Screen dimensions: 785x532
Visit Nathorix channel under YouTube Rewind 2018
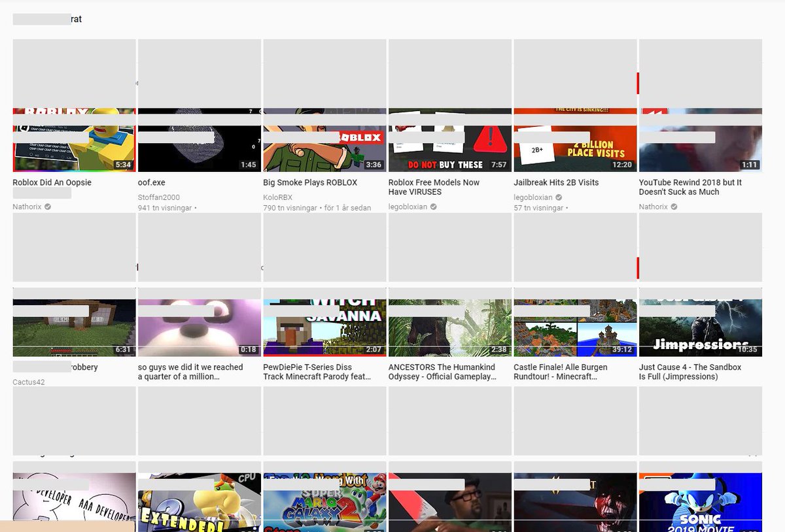[x=654, y=207]
